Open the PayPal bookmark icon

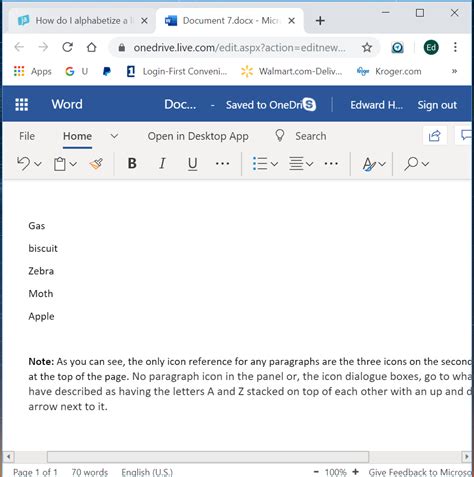coord(107,71)
